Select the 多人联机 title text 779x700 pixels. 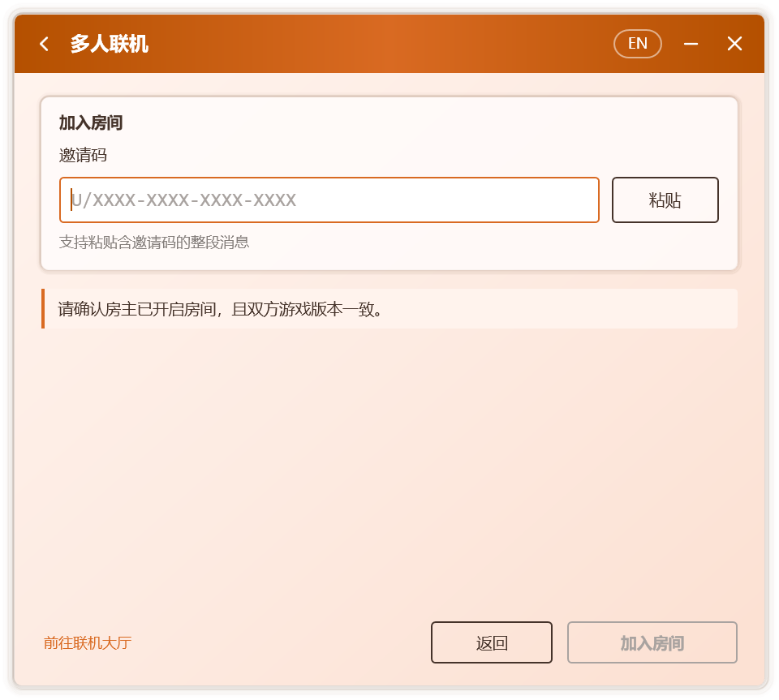pyautogui.click(x=110, y=44)
